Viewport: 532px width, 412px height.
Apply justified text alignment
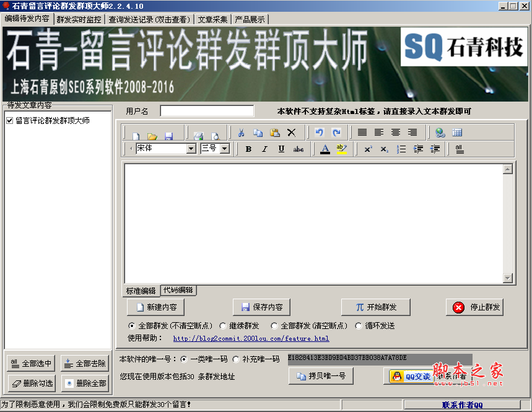(362, 133)
